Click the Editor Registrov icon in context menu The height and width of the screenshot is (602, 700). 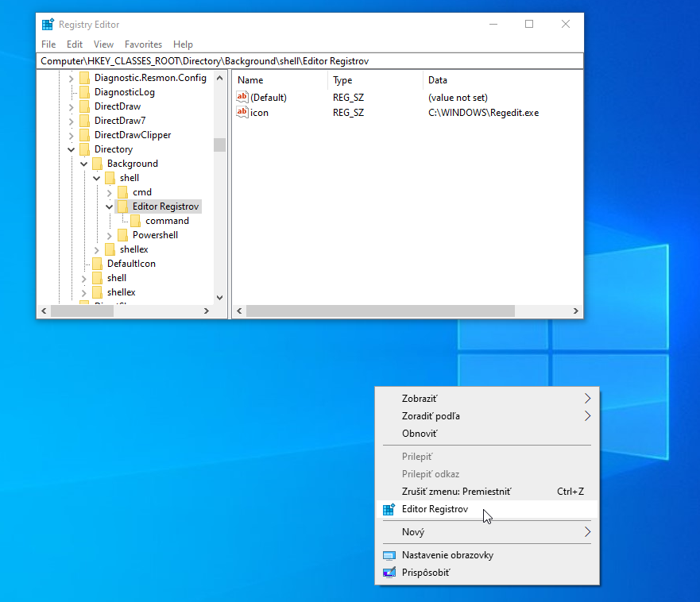click(389, 509)
